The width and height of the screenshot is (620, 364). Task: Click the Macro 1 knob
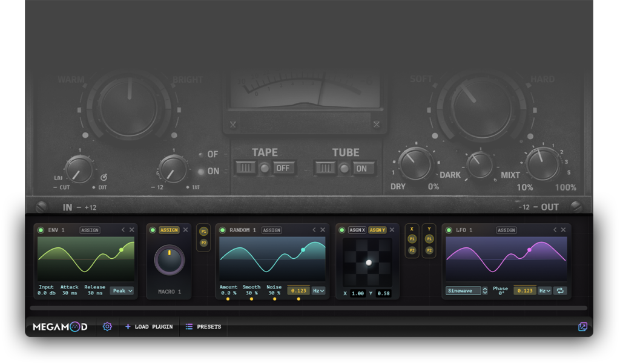coord(170,260)
